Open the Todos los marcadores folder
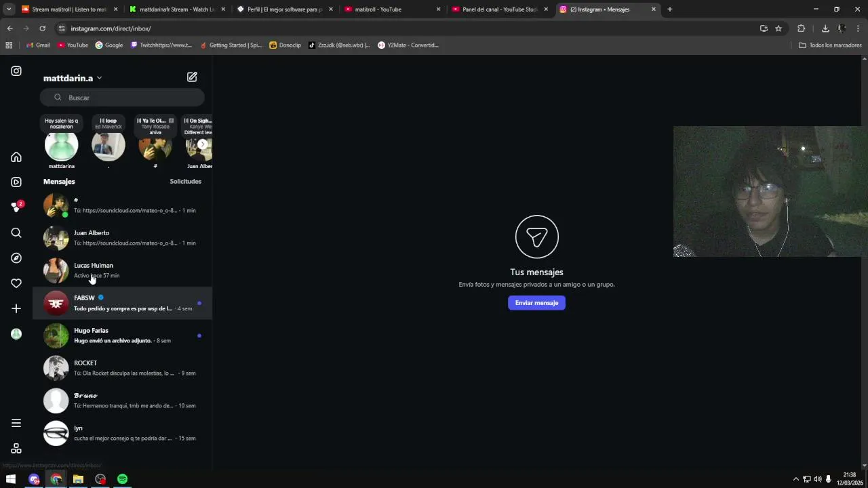 click(x=830, y=45)
